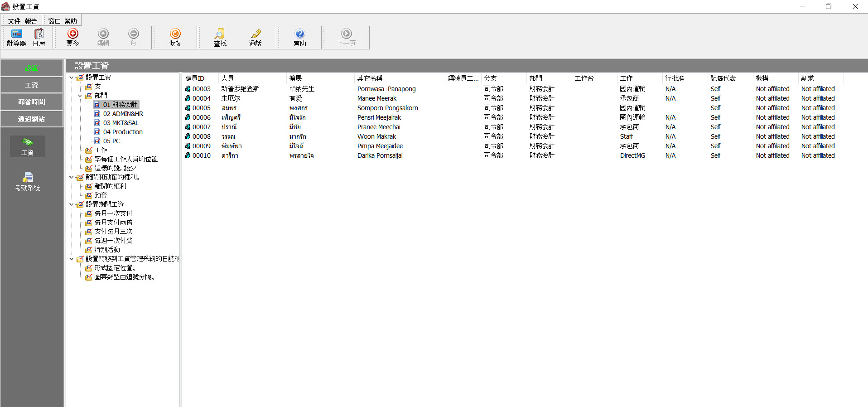Click folder icon beside 特別活動
868x407 pixels.
[89, 250]
